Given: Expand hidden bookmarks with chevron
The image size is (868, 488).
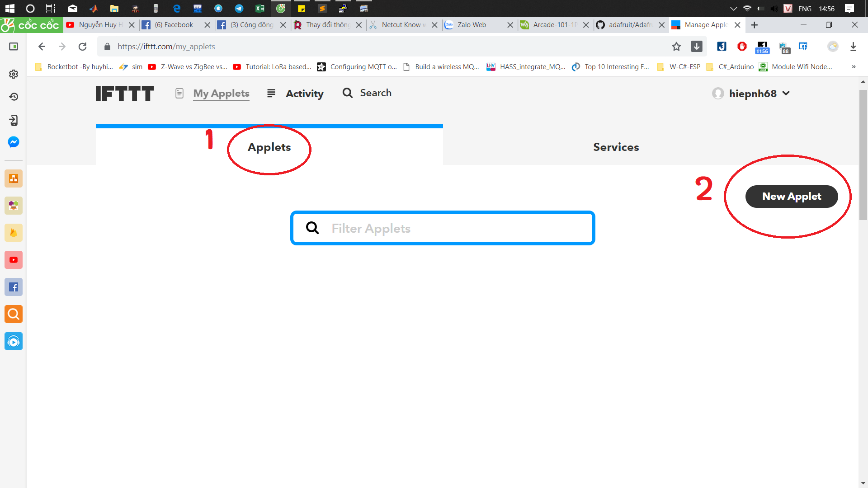Looking at the screenshot, I should coord(854,67).
